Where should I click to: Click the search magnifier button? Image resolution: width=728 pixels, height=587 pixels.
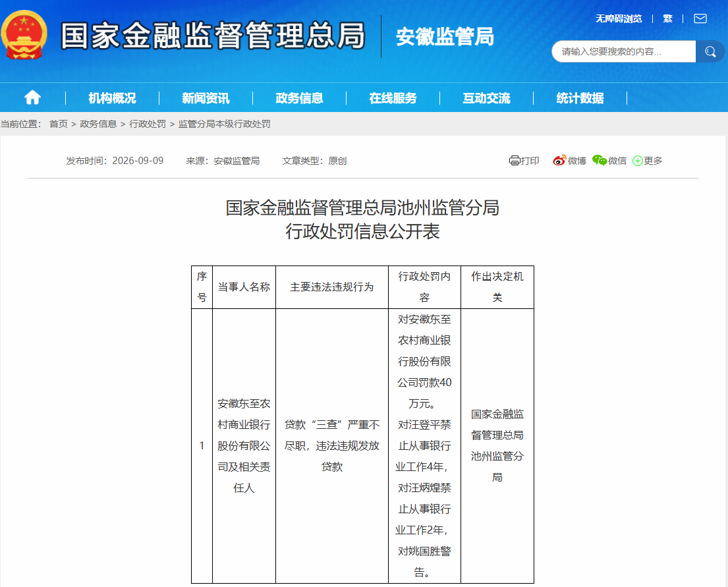point(710,51)
